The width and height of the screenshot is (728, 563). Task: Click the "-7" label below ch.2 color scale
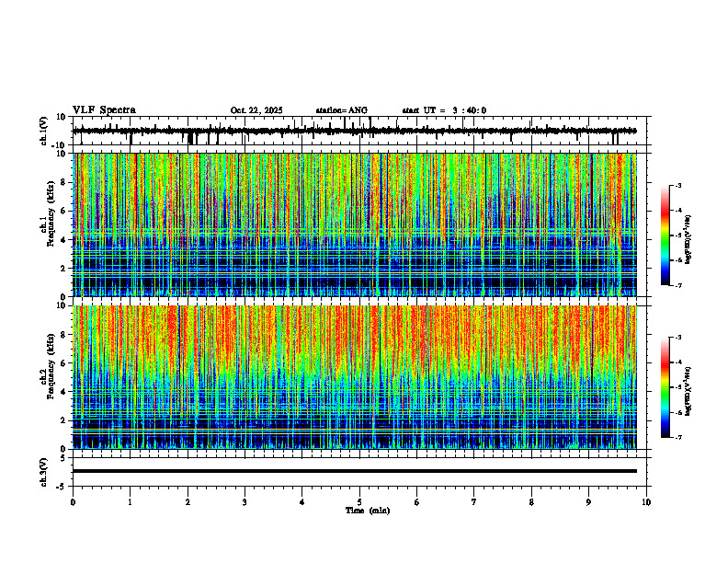pos(678,437)
